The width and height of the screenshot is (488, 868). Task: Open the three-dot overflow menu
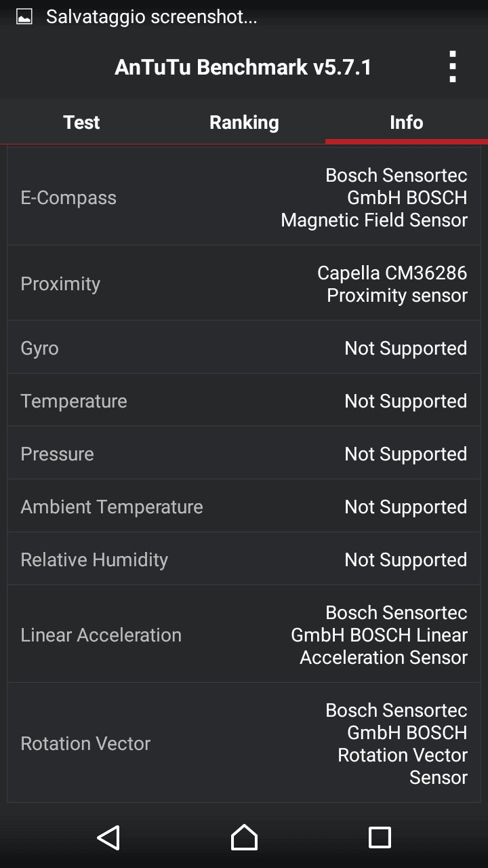coord(453,67)
